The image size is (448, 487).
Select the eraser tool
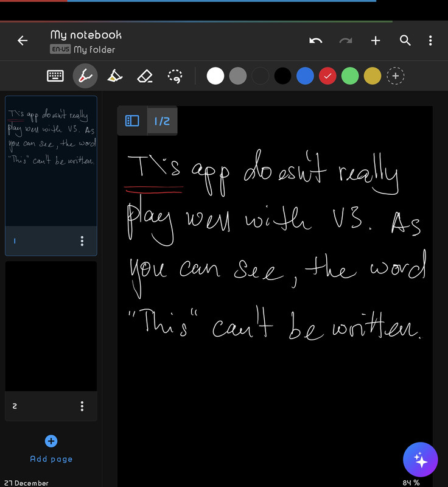[145, 76]
